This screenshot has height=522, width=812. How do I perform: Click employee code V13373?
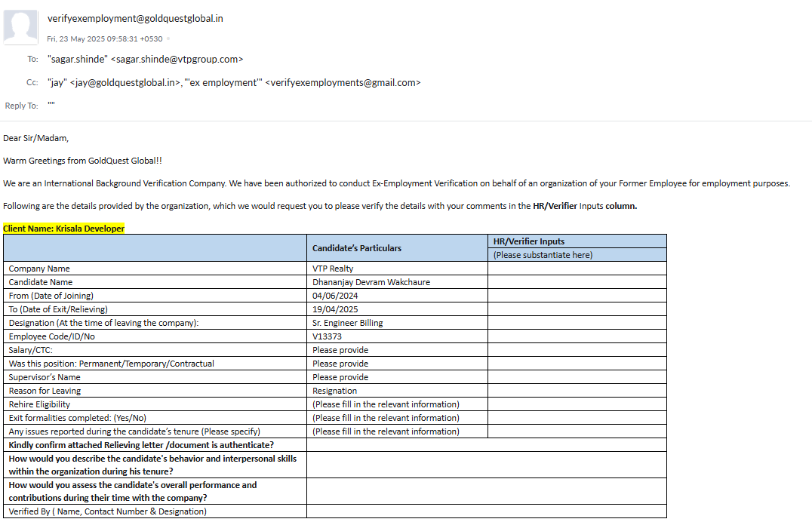coord(327,336)
